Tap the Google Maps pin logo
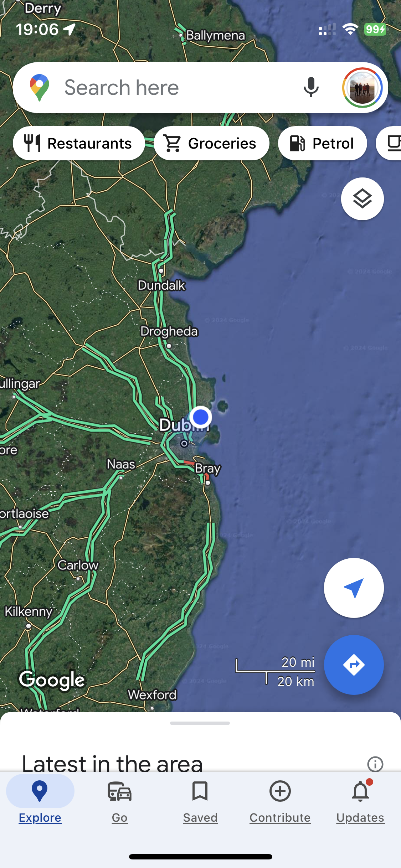 coord(40,88)
